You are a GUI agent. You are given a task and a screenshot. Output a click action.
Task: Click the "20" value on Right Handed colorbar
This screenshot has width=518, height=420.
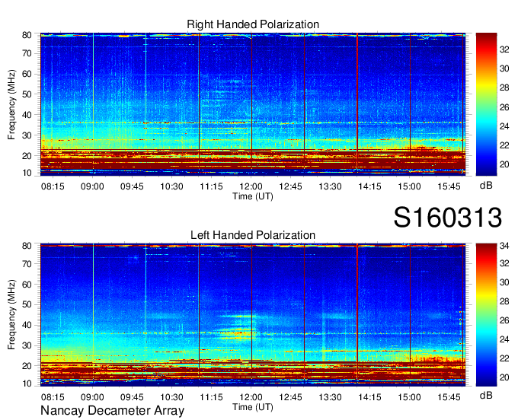pos(504,164)
